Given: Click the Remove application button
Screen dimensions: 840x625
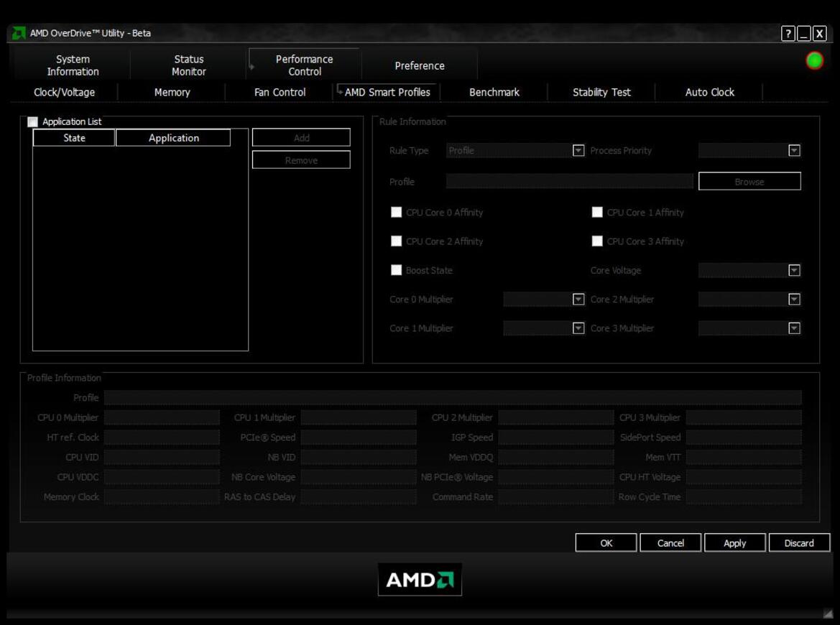Looking at the screenshot, I should tap(301, 160).
